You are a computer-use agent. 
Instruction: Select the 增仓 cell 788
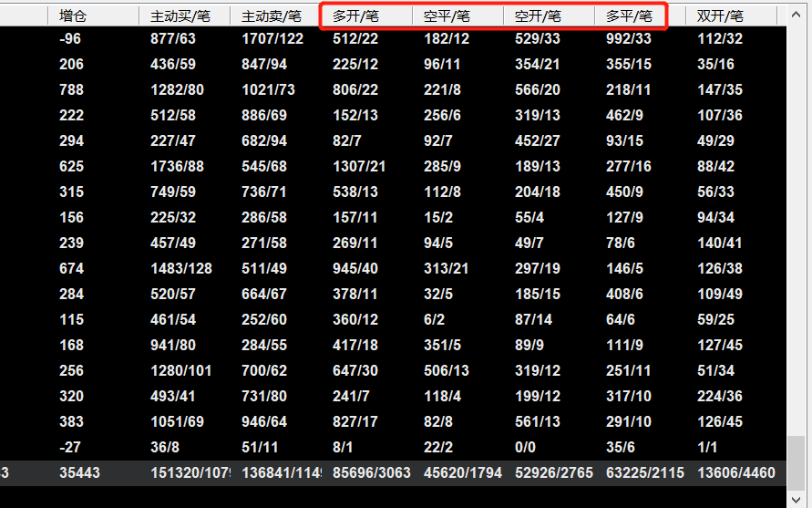(x=71, y=89)
